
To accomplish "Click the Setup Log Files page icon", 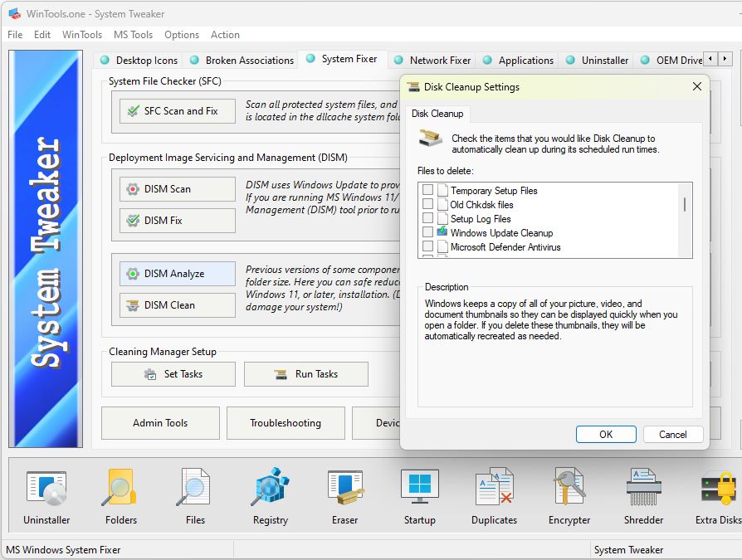I will 442,218.
